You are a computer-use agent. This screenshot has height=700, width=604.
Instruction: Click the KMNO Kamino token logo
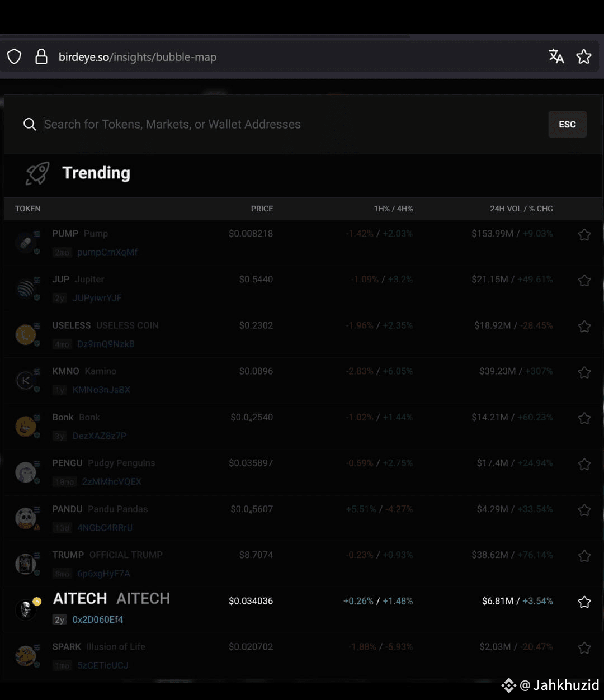[x=26, y=381]
